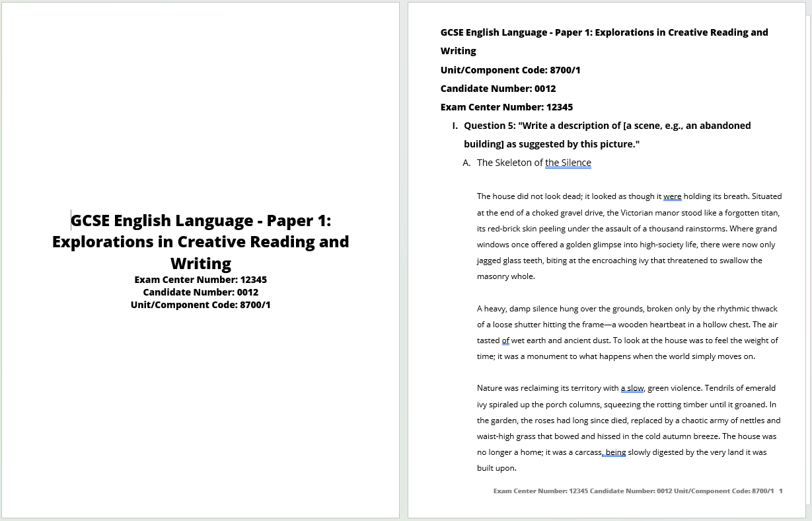
Task: Click the gray footer text on page two
Action: (634, 491)
